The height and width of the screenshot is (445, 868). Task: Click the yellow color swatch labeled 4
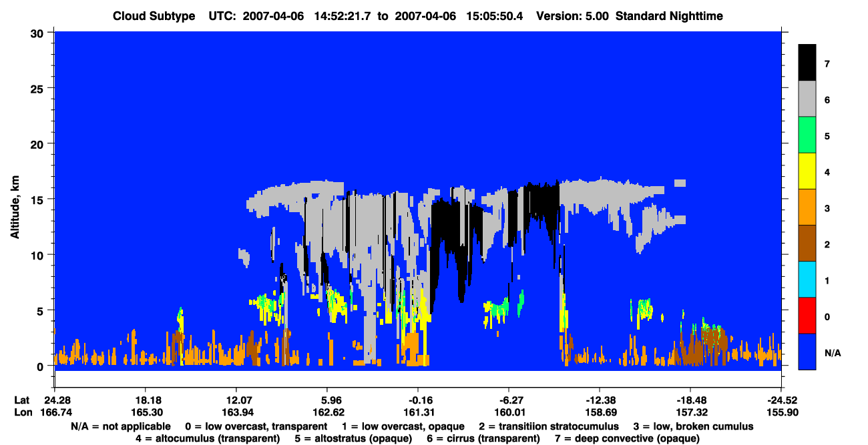(x=807, y=171)
